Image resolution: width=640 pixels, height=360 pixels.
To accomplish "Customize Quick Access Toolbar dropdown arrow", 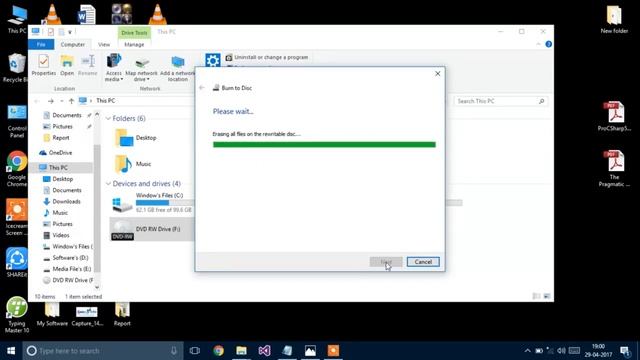I will coord(70,32).
